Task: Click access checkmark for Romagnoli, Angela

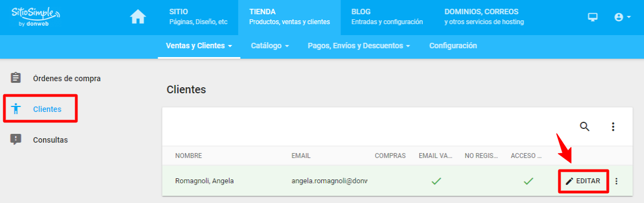Action: coord(528,181)
